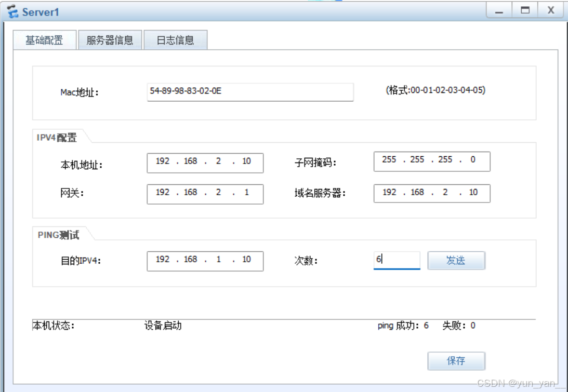
Task: Click the 子网掩码 subnet mask field
Action: 431,161
